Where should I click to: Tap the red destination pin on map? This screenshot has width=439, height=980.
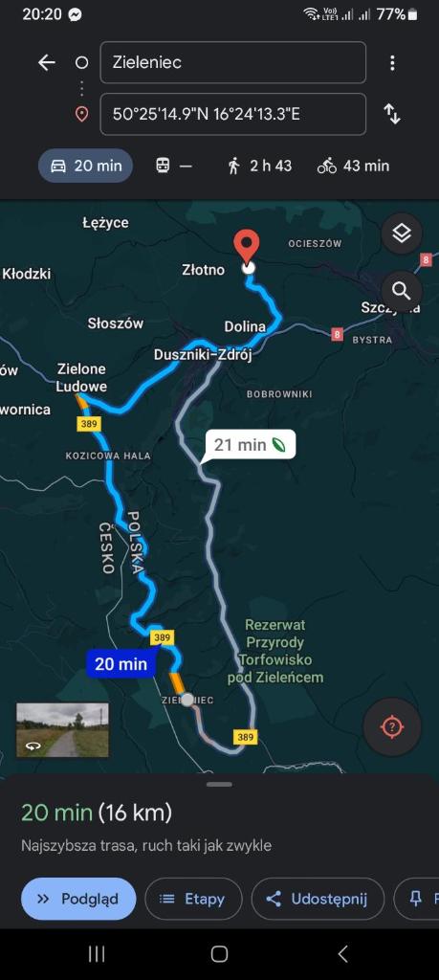[247, 247]
